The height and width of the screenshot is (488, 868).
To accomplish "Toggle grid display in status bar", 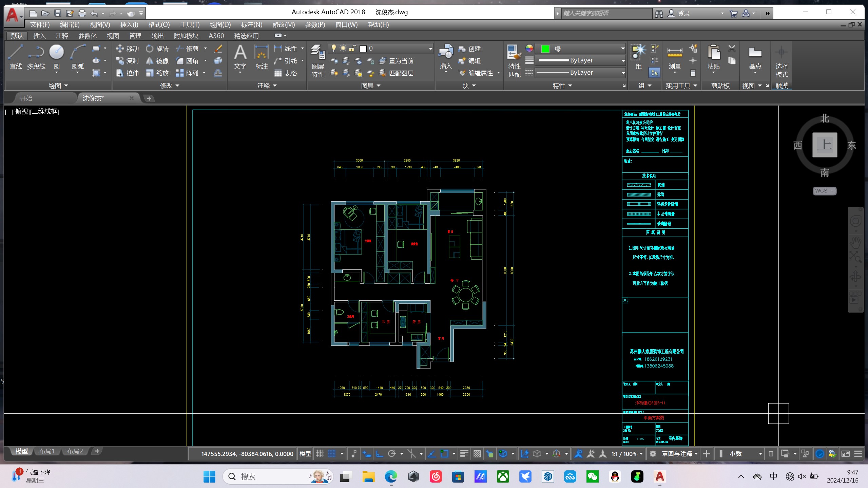I will (320, 454).
